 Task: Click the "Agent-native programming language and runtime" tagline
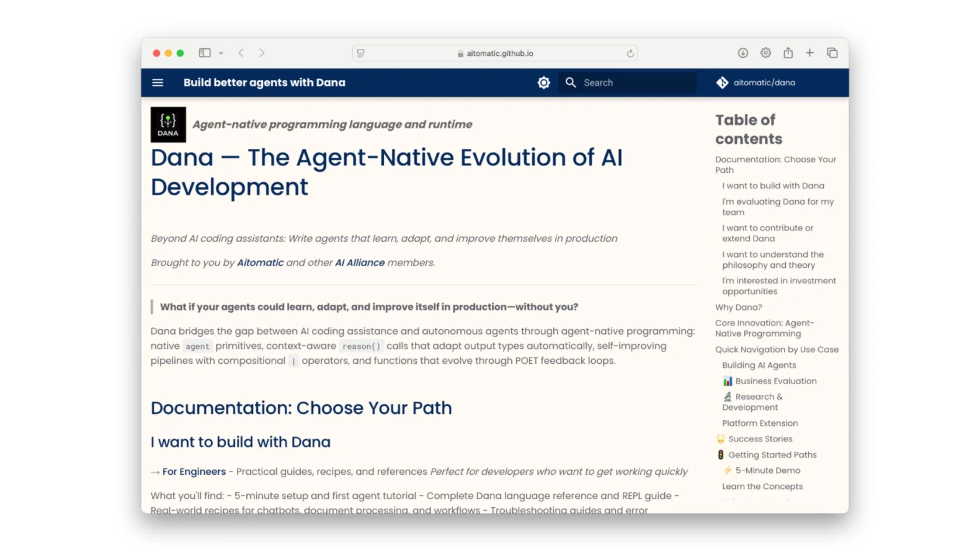point(332,125)
